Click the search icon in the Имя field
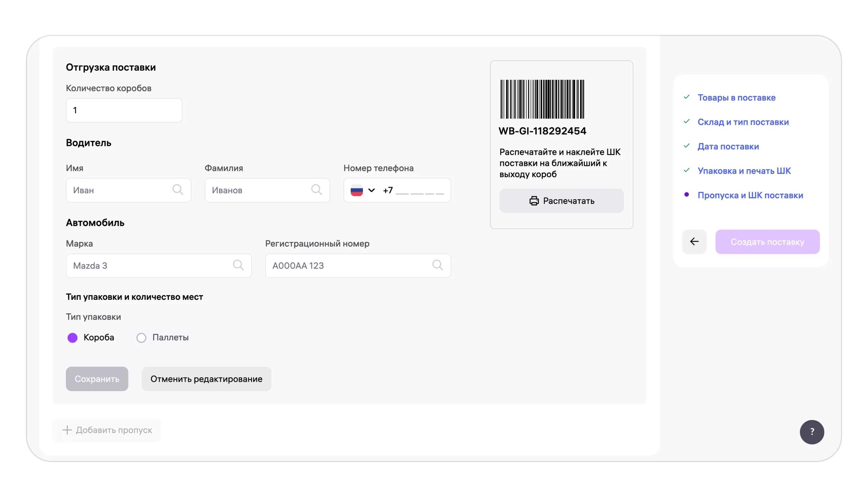 178,190
